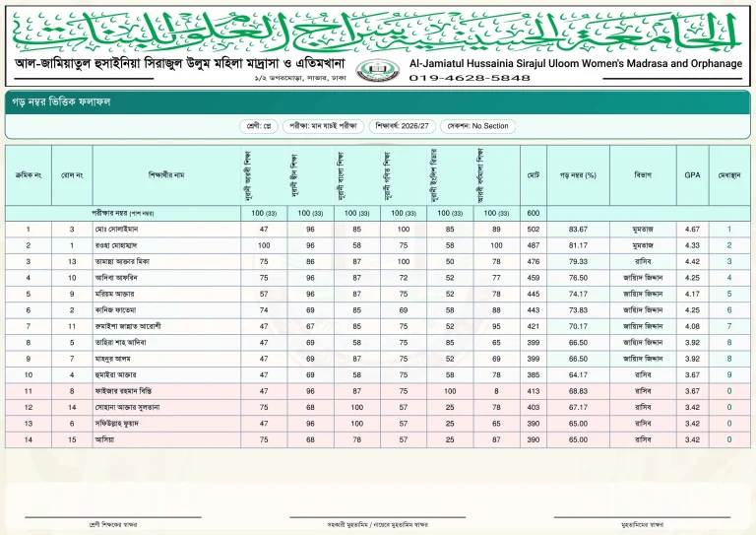The height and width of the screenshot is (535, 756).
Task: Click the 'ক্রমিক নং' column header
Action: (x=29, y=175)
